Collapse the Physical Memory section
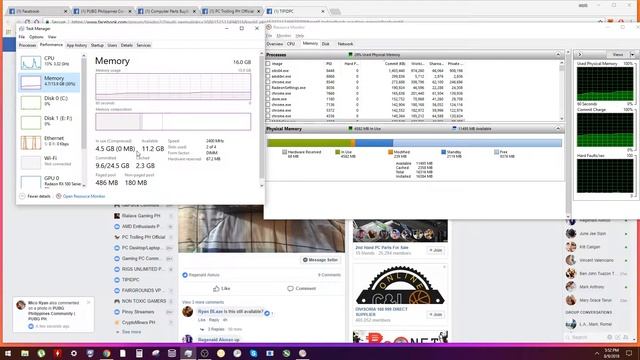640x360 pixels. (x=558, y=129)
